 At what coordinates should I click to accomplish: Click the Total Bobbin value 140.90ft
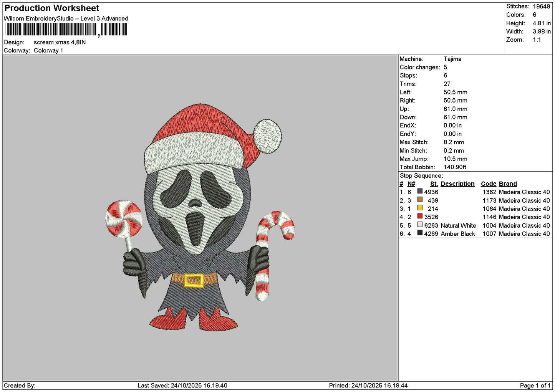click(455, 167)
